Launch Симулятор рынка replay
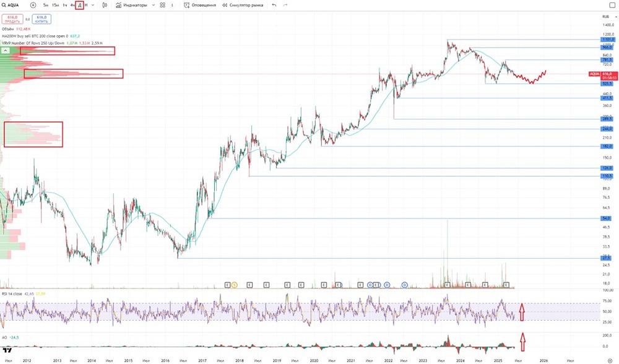Viewport: 619px width, 364px height. (x=243, y=5)
